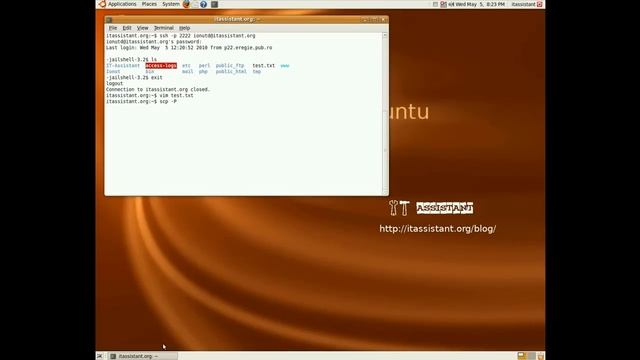Screen dimensions: 640x360
Task: Open the Help menu in terminal
Action: (184, 28)
